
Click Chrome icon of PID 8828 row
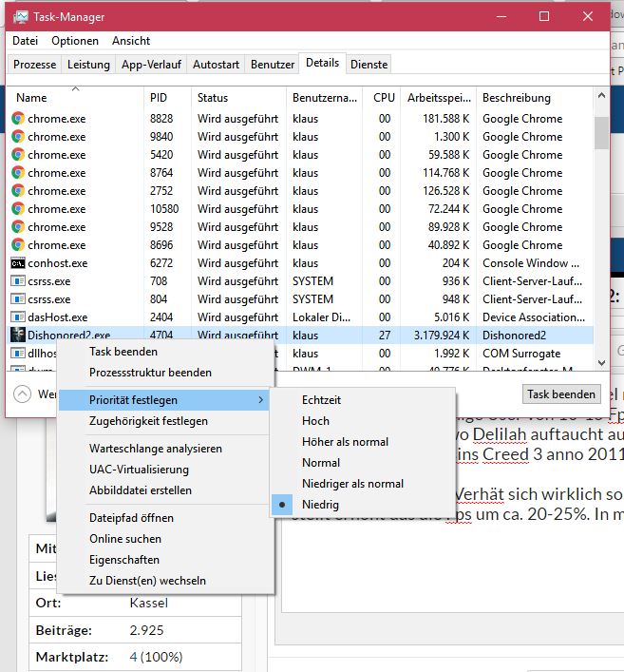(18, 118)
